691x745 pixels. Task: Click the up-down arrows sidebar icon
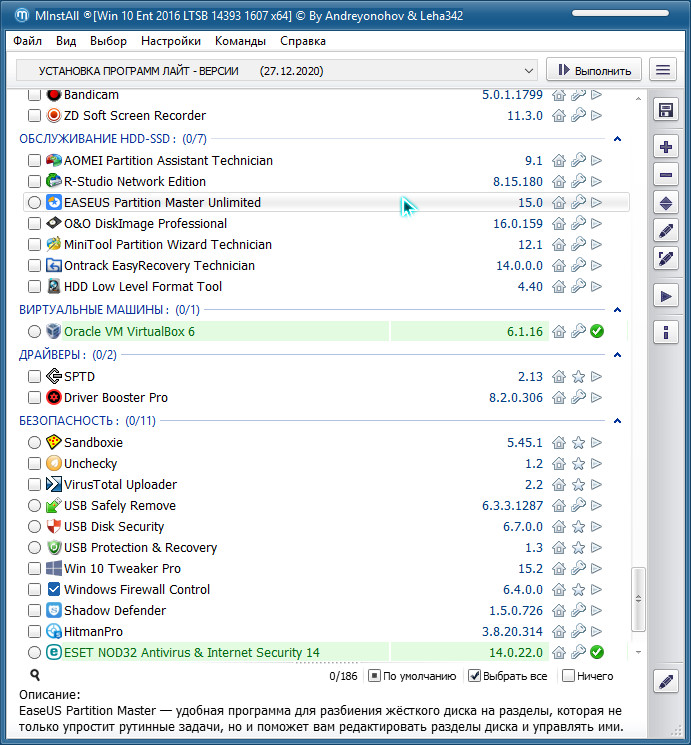pos(665,203)
